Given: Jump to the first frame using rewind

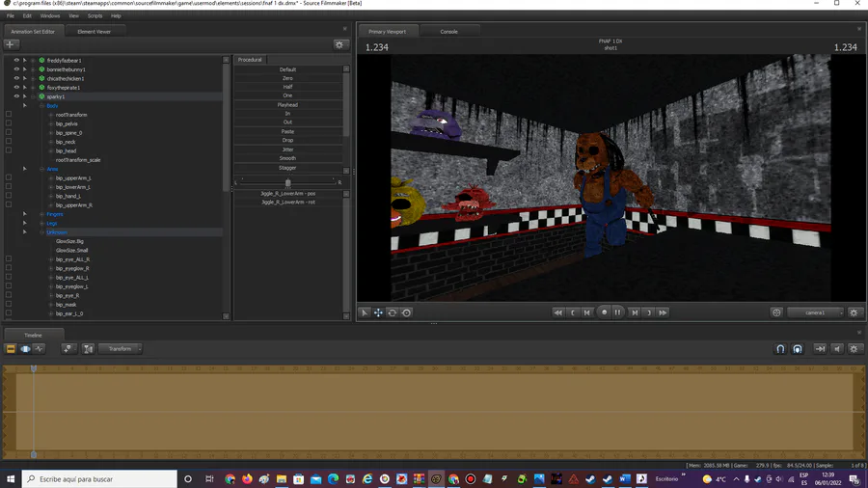Looking at the screenshot, I should (558, 312).
